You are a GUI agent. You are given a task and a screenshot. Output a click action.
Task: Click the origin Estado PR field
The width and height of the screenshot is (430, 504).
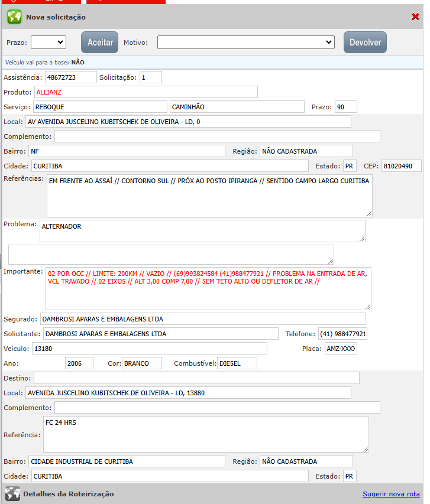(350, 166)
